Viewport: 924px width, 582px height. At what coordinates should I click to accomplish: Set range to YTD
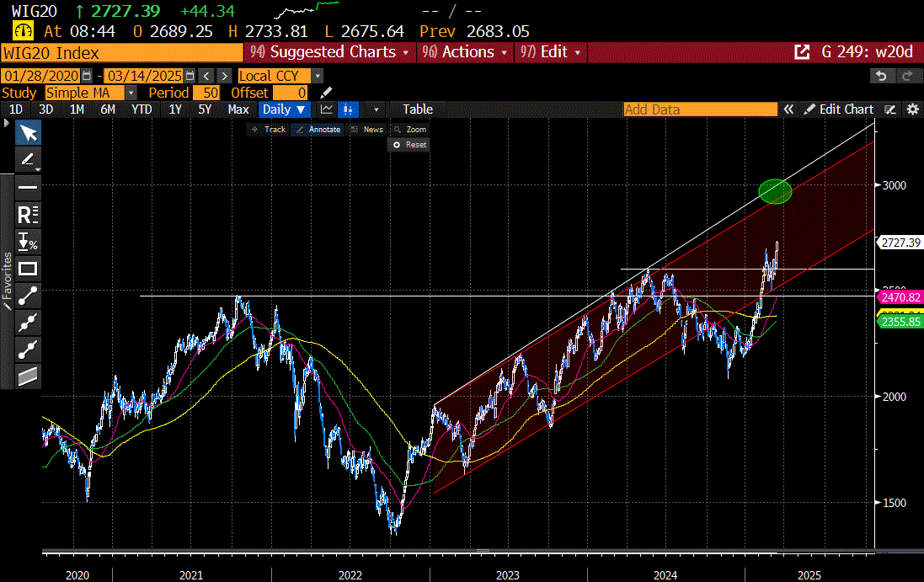click(x=142, y=109)
